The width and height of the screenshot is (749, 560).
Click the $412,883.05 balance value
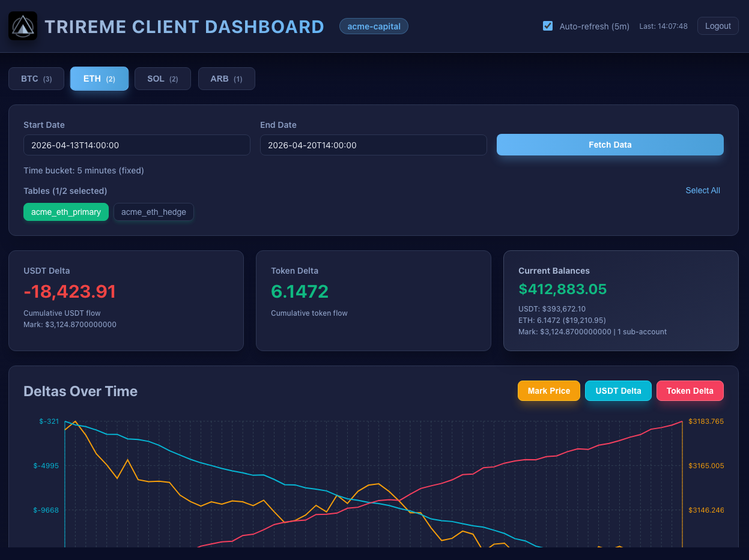[x=562, y=289]
